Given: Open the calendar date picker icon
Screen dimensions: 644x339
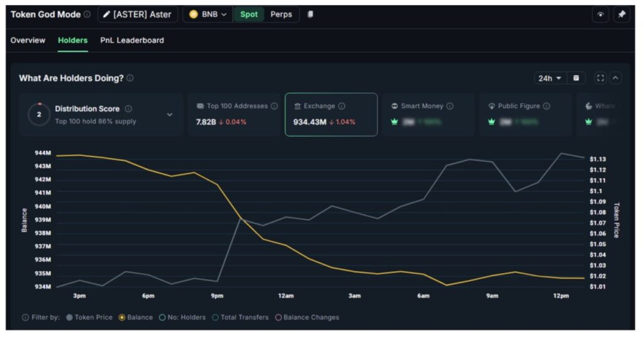Looking at the screenshot, I should 575,78.
